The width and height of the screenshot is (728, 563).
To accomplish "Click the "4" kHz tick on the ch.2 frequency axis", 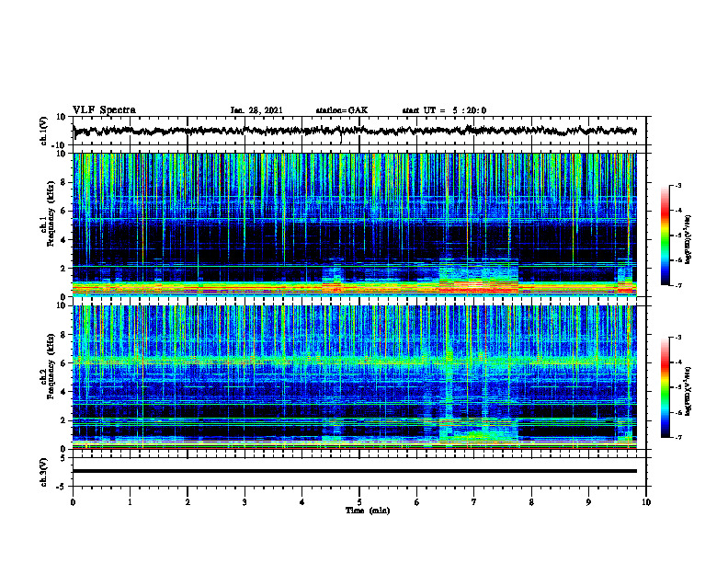I will (x=63, y=392).
